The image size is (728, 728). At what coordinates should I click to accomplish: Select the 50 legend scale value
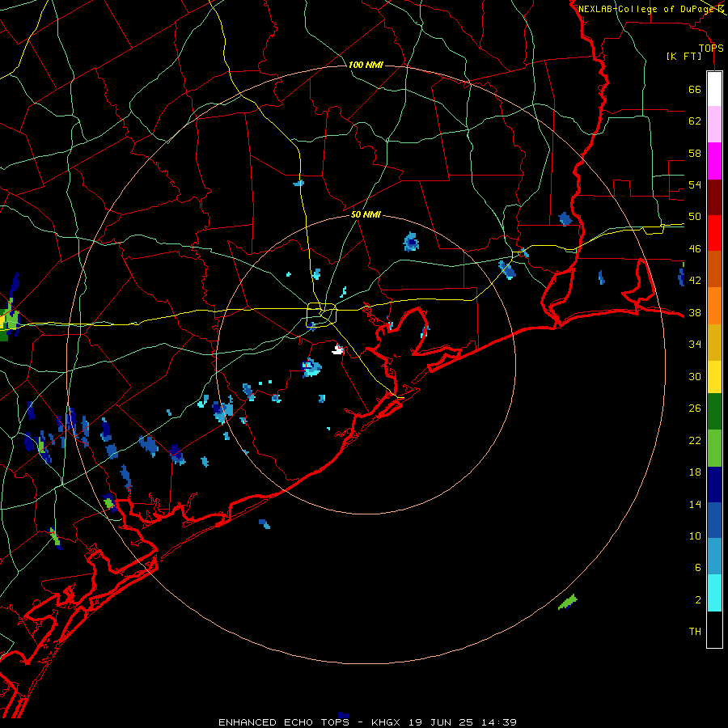(695, 217)
